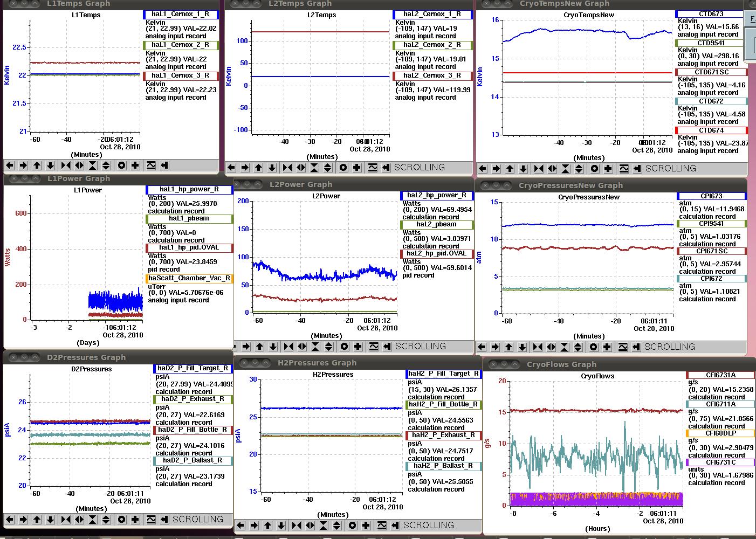
Task: Select the CPI9541 legend entry in CryoPressuresNew
Action: (x=712, y=224)
